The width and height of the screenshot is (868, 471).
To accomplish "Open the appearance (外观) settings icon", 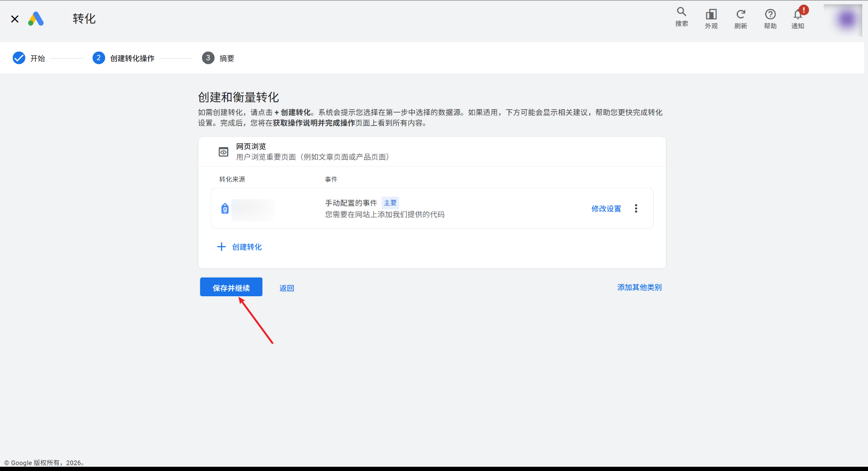I will pos(711,19).
